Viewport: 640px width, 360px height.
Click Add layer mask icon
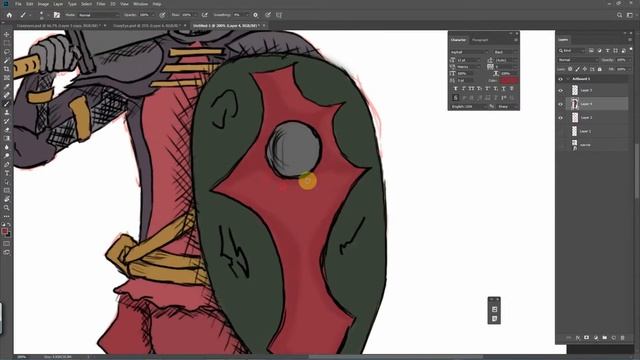pos(587,338)
